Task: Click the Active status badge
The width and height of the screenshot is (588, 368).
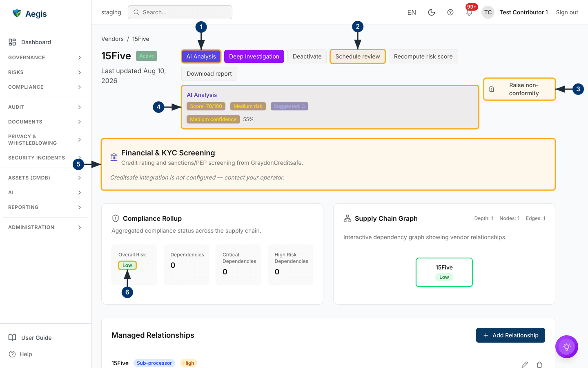Action: pyautogui.click(x=147, y=56)
